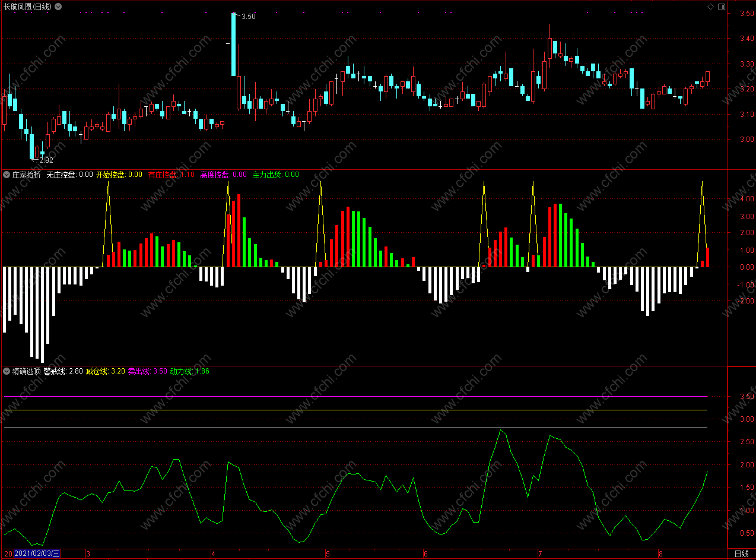
Task: Toggle the side panel icon at top right
Action: 722,7
